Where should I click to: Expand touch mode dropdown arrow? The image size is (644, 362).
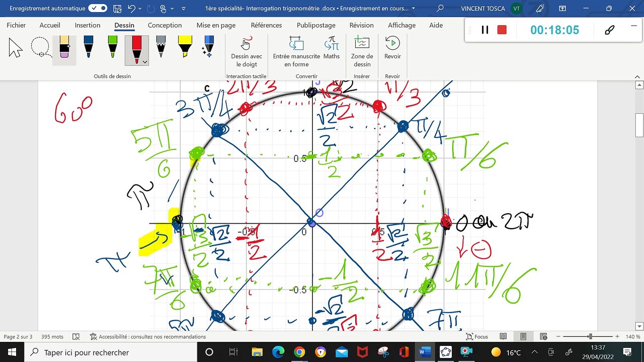tap(173, 9)
